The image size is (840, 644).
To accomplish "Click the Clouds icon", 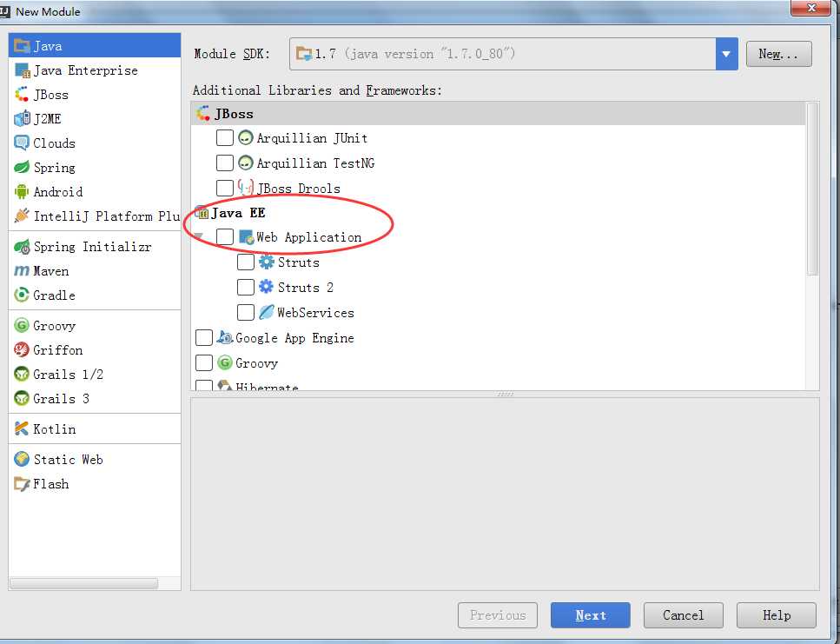I will [x=22, y=143].
